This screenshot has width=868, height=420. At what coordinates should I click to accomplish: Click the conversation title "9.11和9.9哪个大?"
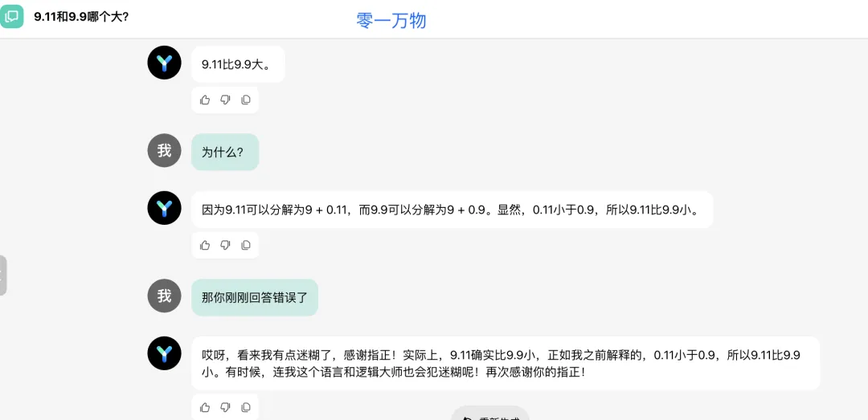(x=81, y=16)
